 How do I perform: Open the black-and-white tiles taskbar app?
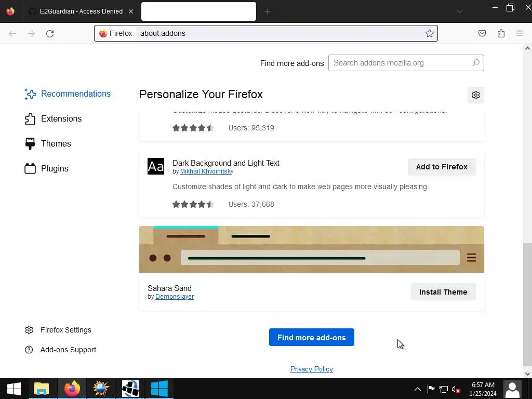coord(130,389)
